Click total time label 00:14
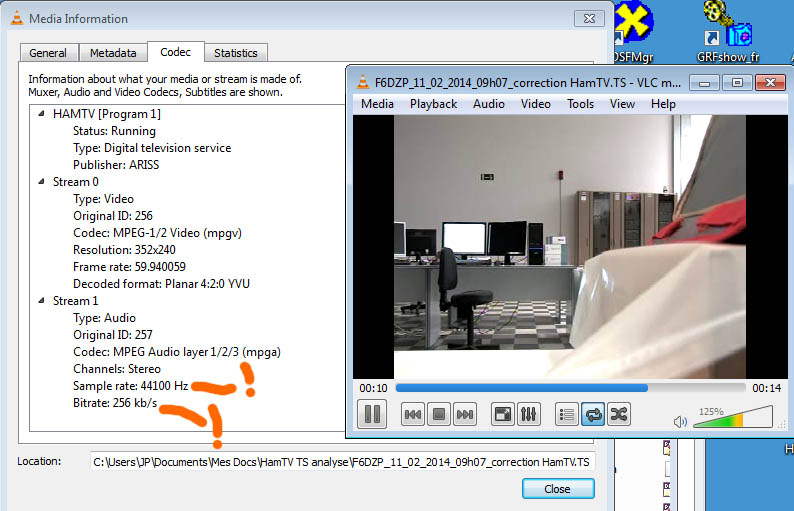 coord(766,388)
